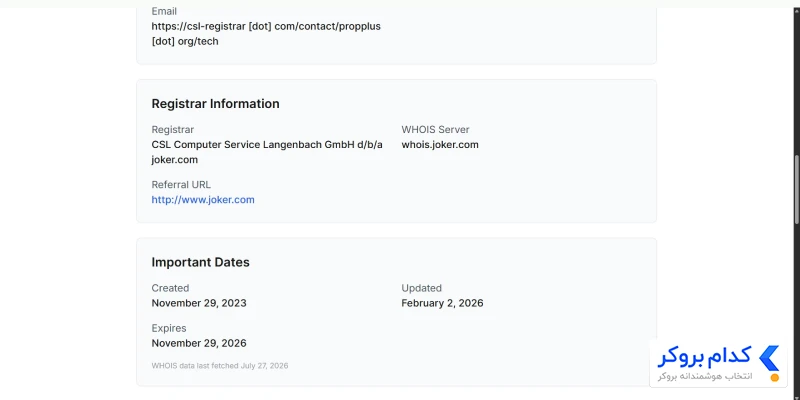Grab the vertical scrollbar thumb
This screenshot has height=400, width=800.
tap(796, 188)
